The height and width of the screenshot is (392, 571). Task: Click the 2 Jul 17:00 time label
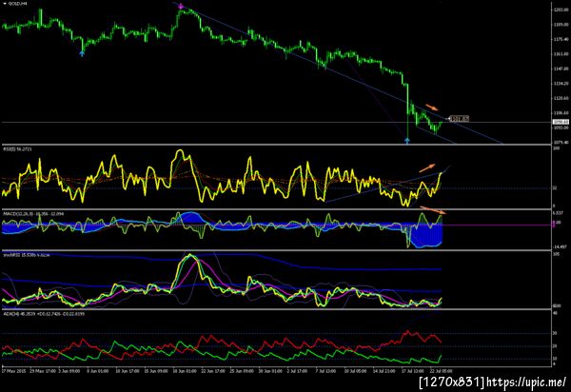tap(297, 371)
